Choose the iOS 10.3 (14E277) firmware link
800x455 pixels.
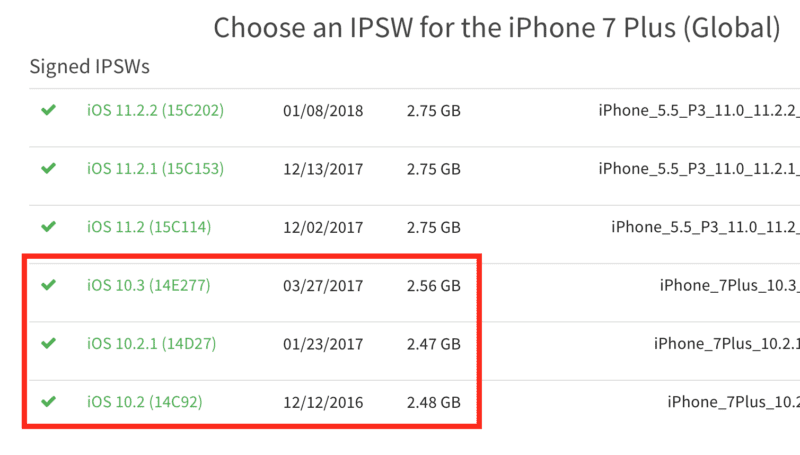[x=148, y=285]
